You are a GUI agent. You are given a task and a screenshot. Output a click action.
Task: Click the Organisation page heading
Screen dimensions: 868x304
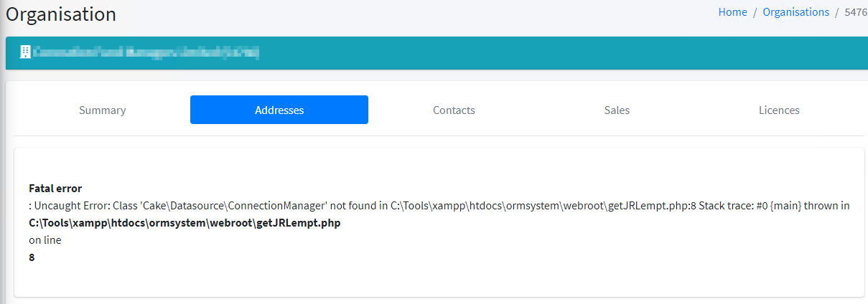[61, 14]
